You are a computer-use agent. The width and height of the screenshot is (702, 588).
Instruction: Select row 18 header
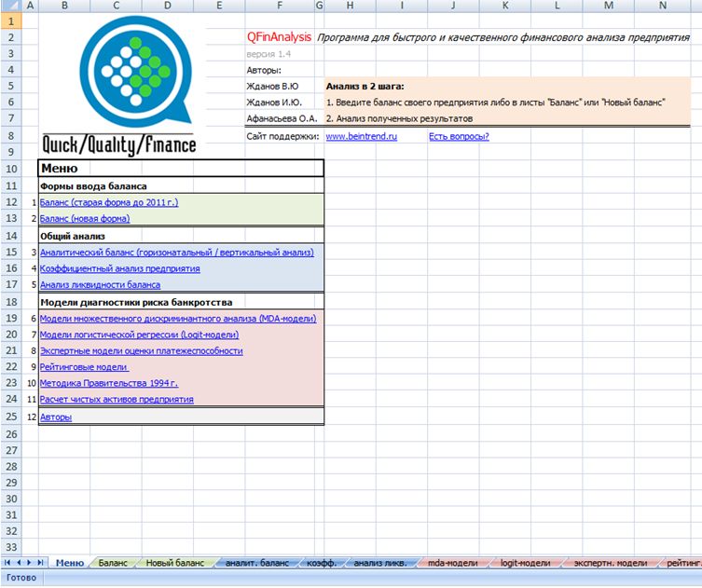pos(11,302)
